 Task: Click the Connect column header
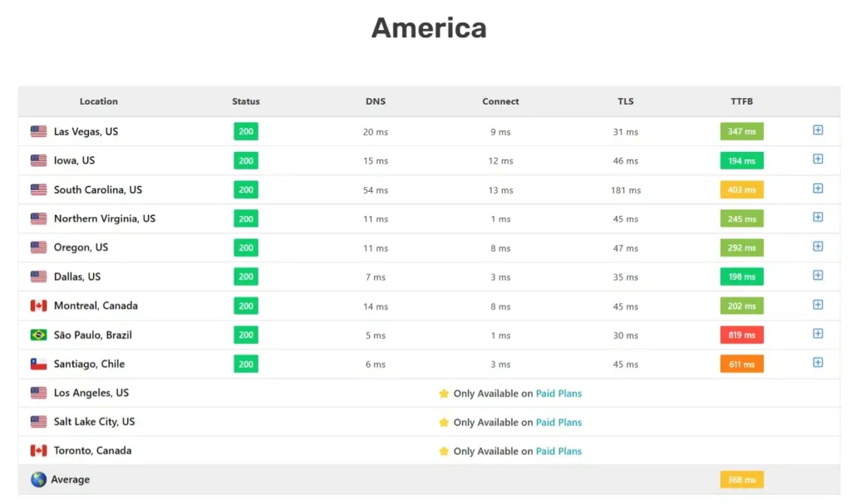pos(500,101)
